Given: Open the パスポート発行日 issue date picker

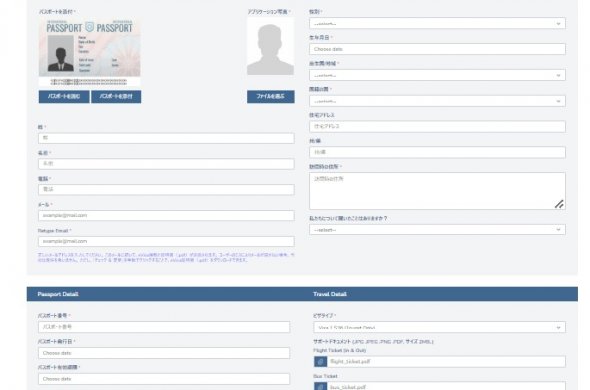Looking at the screenshot, I should tap(164, 353).
